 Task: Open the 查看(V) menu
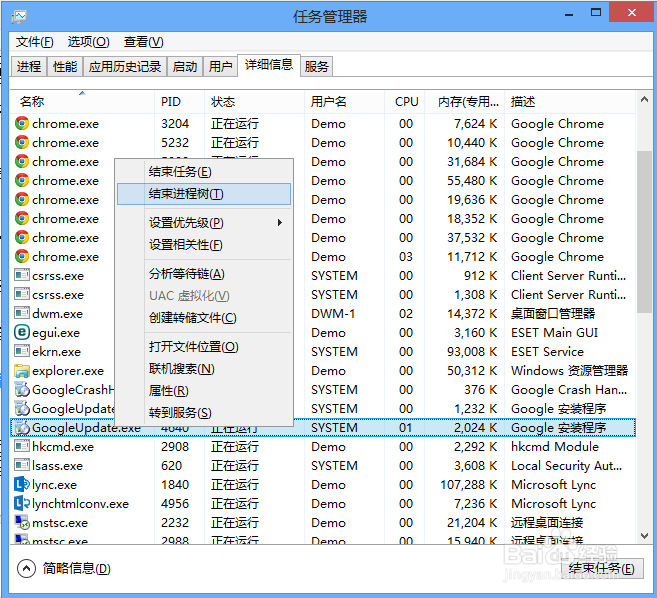pos(144,42)
